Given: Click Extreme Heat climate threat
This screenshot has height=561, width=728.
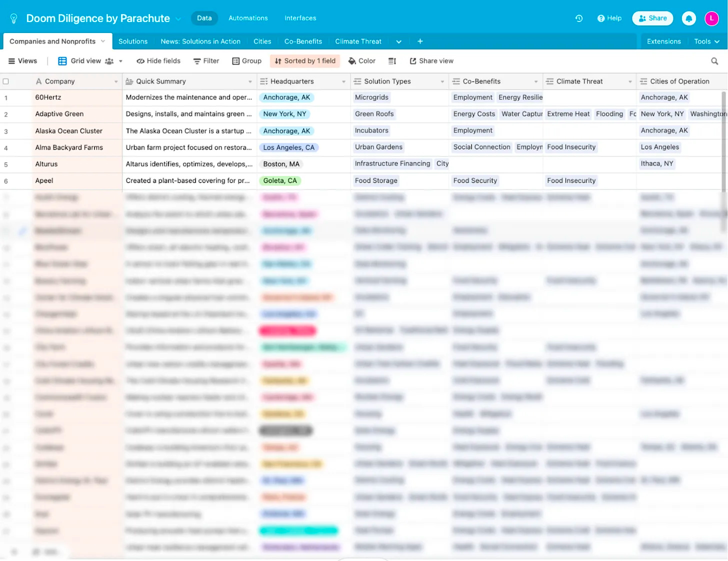Looking at the screenshot, I should click(x=568, y=114).
